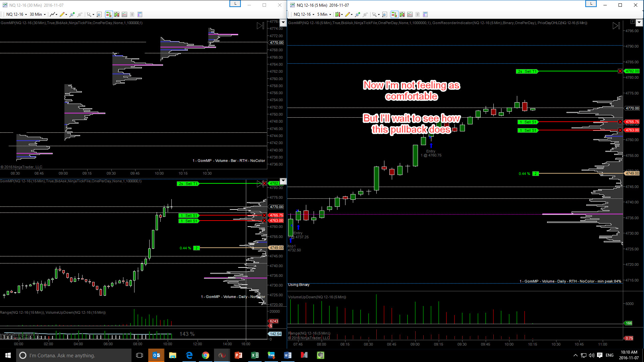Open the cursor pointer selector in the 5 Min window

coord(376,14)
